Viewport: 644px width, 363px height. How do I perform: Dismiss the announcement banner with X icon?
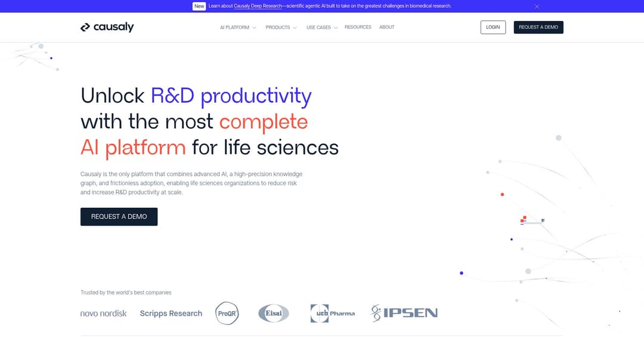(x=537, y=6)
